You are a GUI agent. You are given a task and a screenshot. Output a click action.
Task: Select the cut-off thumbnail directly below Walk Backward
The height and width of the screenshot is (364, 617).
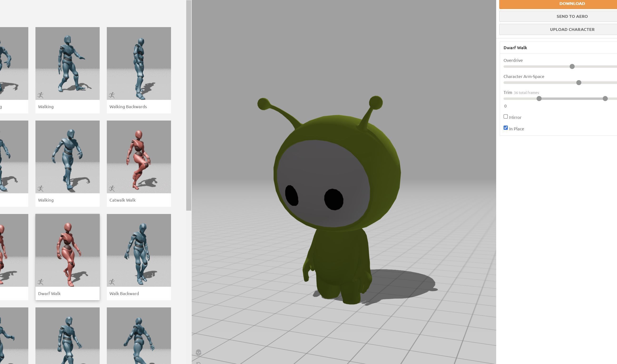(x=139, y=335)
